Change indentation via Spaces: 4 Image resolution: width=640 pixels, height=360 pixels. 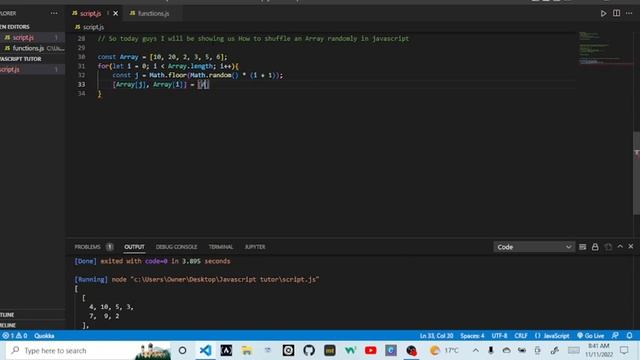pos(472,336)
